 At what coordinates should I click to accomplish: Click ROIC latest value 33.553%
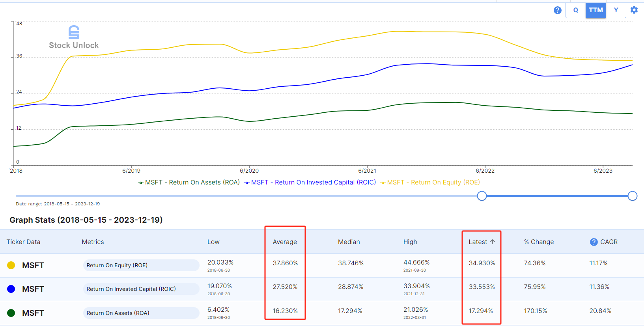pyautogui.click(x=482, y=287)
